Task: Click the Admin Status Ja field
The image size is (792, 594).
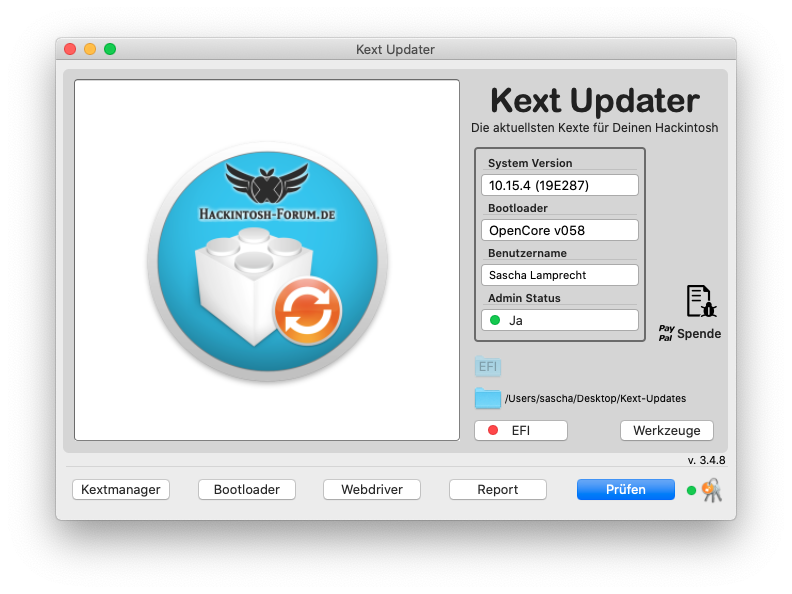Action: coord(560,320)
